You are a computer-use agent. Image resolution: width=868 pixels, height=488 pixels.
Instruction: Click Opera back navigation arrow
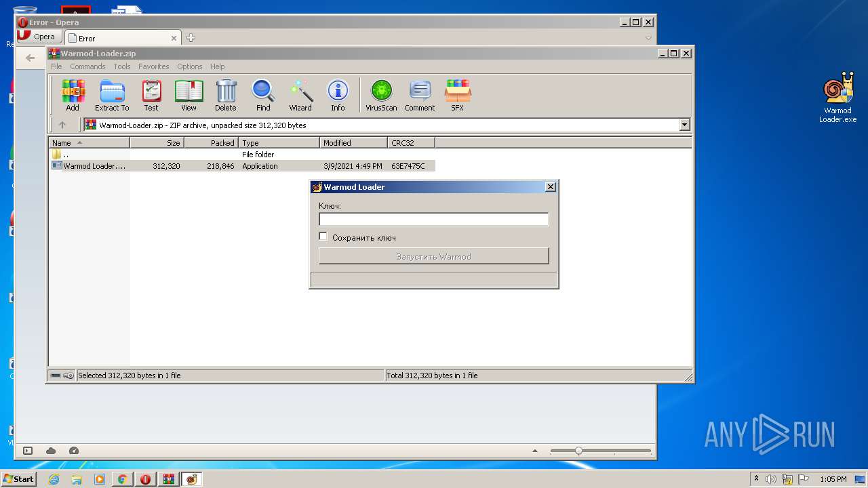[30, 58]
